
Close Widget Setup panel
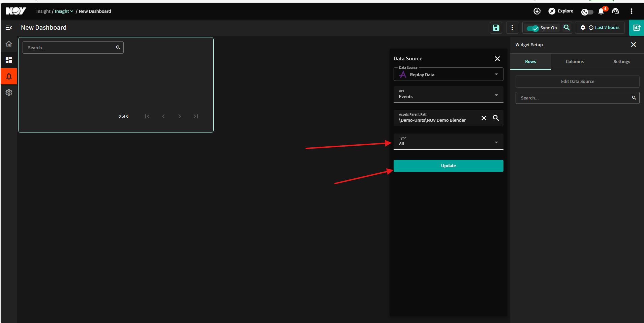point(634,45)
